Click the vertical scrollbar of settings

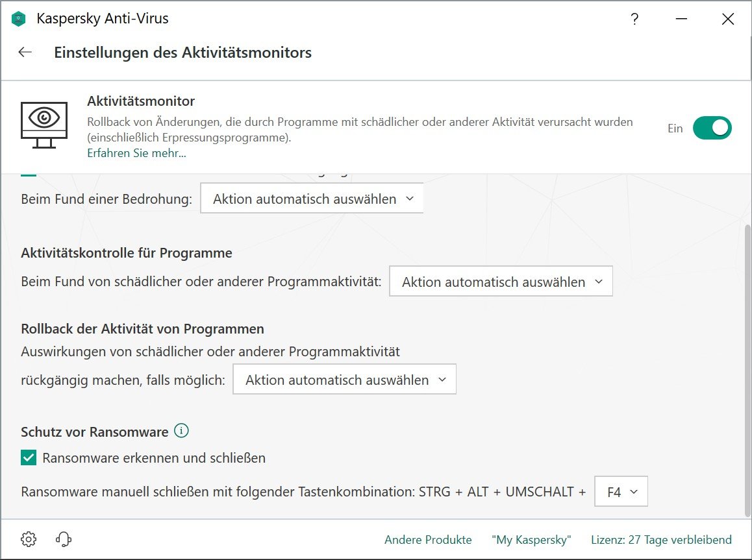pyautogui.click(x=747, y=363)
